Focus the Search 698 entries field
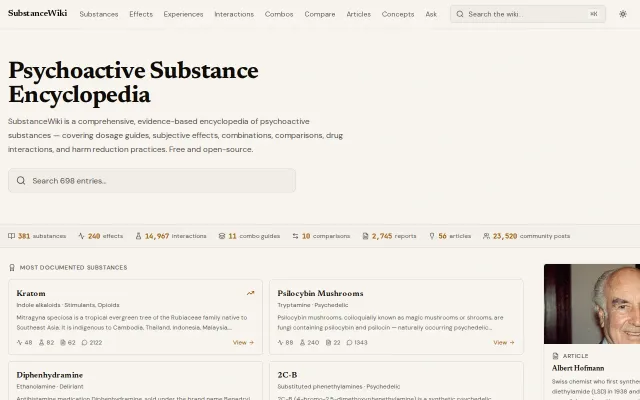640x400 pixels. (152, 180)
